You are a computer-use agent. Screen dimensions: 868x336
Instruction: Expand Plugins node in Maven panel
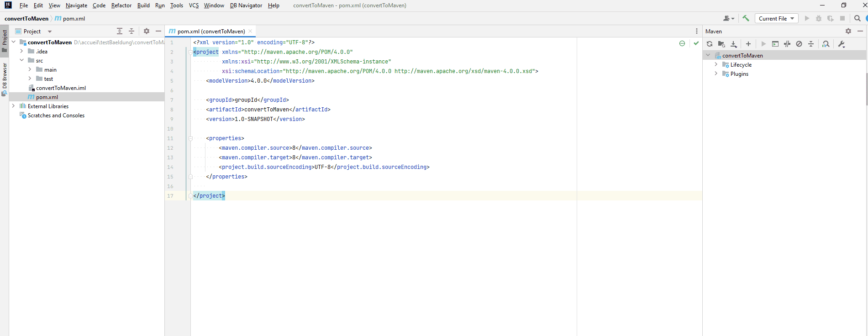(x=716, y=73)
